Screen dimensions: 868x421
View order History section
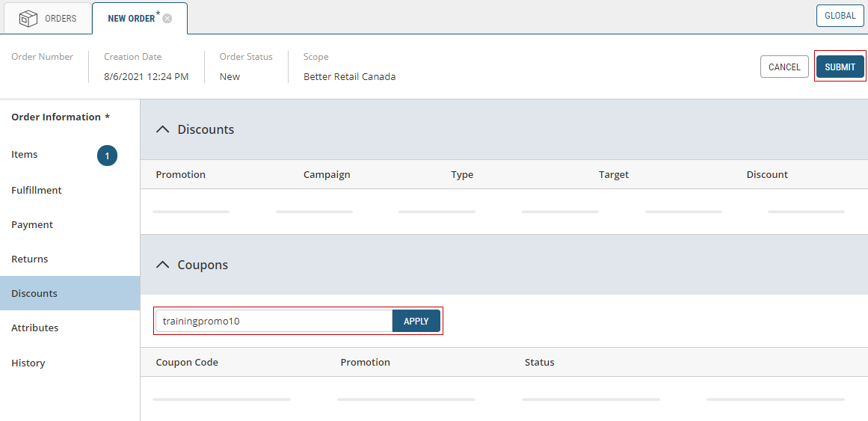pyautogui.click(x=28, y=363)
